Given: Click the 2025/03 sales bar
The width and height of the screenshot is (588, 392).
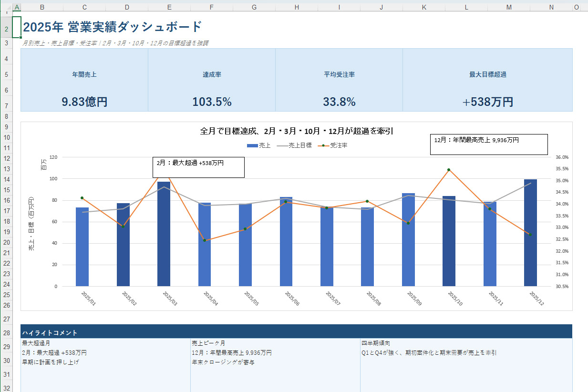Looking at the screenshot, I should pos(164,234).
